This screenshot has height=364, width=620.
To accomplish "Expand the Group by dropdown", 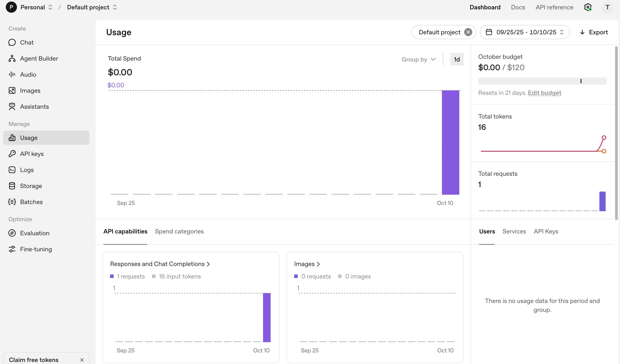I will click(x=419, y=59).
